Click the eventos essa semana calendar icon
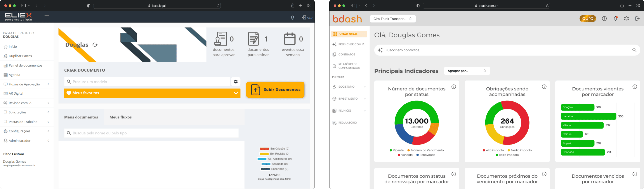 (290, 39)
